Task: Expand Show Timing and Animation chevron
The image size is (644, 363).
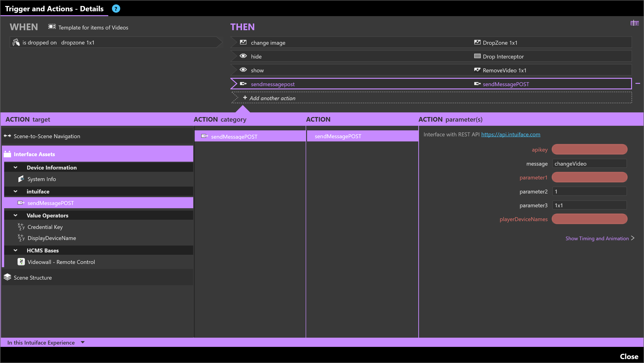Action: [x=633, y=238]
